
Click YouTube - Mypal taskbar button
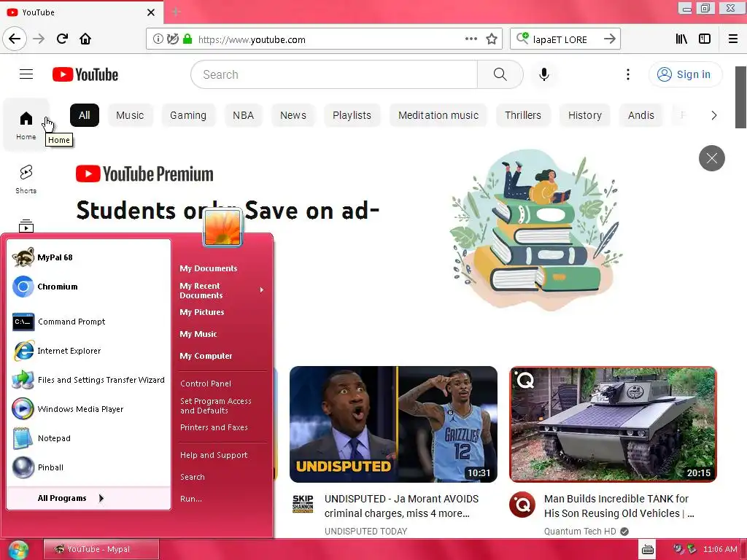[101, 549]
